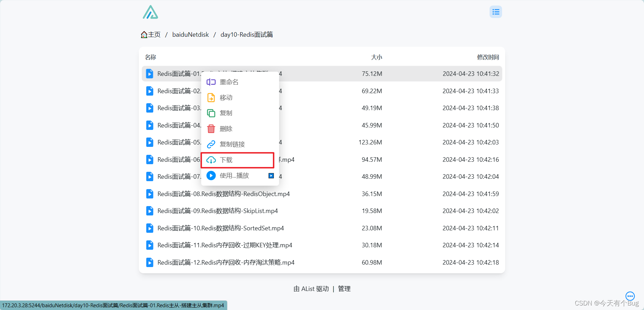
Task: Click the 19.58M size value
Action: (372, 211)
